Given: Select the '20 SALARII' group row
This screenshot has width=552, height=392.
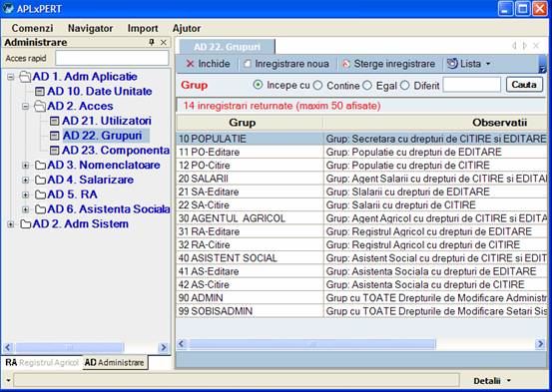Looking at the screenshot, I should pyautogui.click(x=362, y=179).
